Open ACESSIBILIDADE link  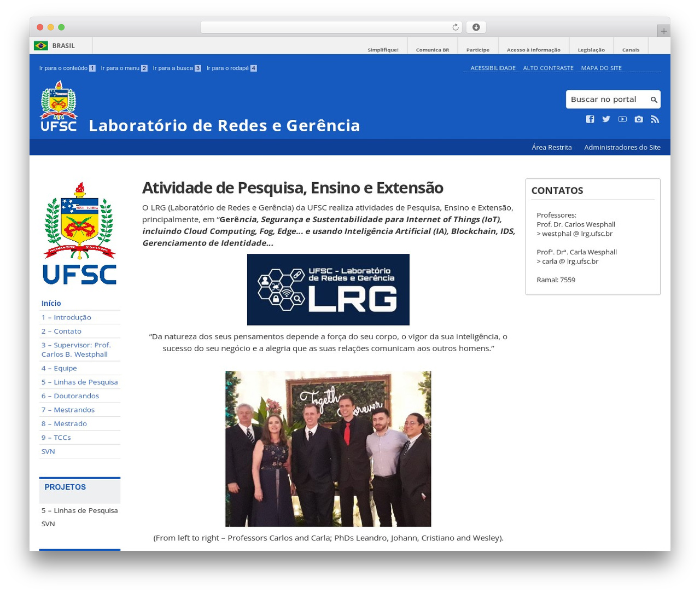pyautogui.click(x=493, y=68)
